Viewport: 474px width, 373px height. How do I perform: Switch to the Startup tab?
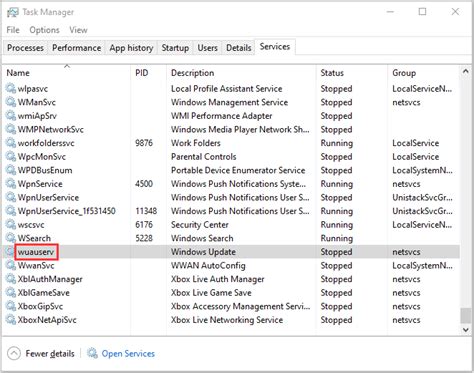coord(175,48)
